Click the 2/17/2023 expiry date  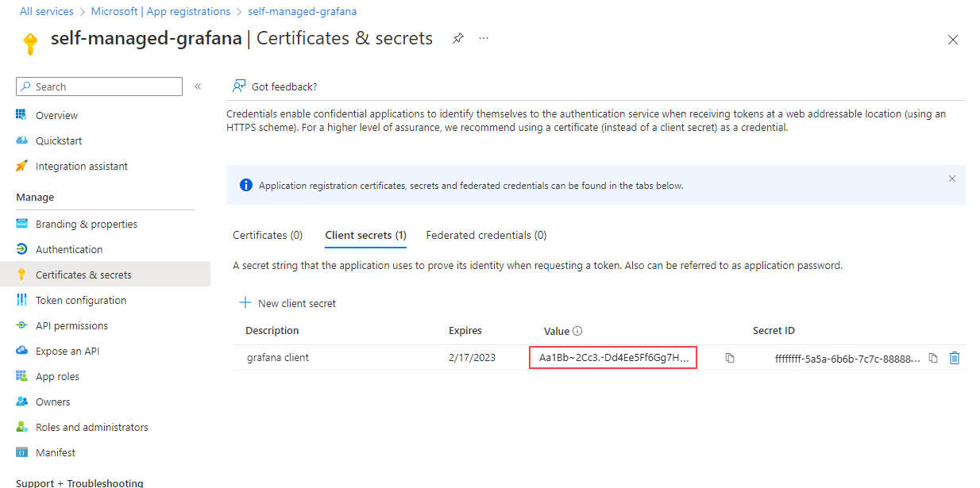click(x=472, y=357)
